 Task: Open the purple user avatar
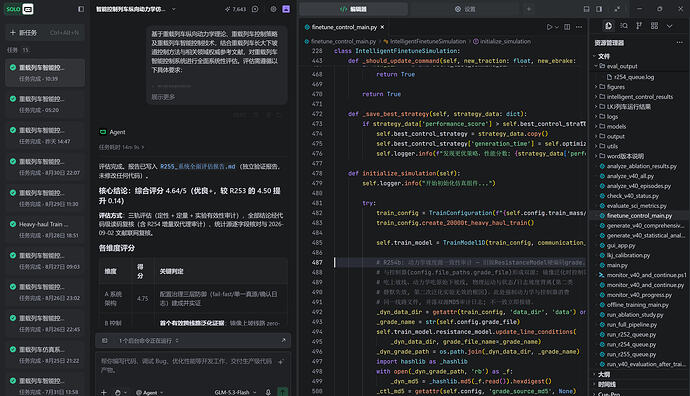click(x=286, y=9)
